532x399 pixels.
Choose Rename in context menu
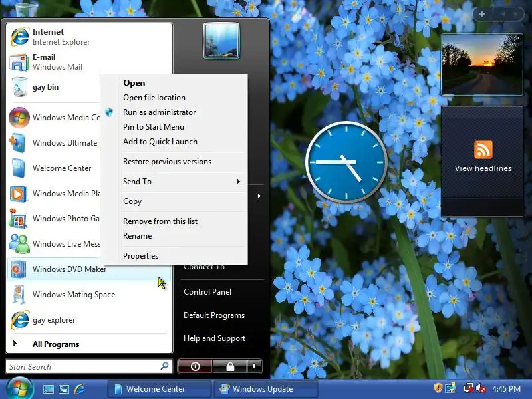click(184, 236)
